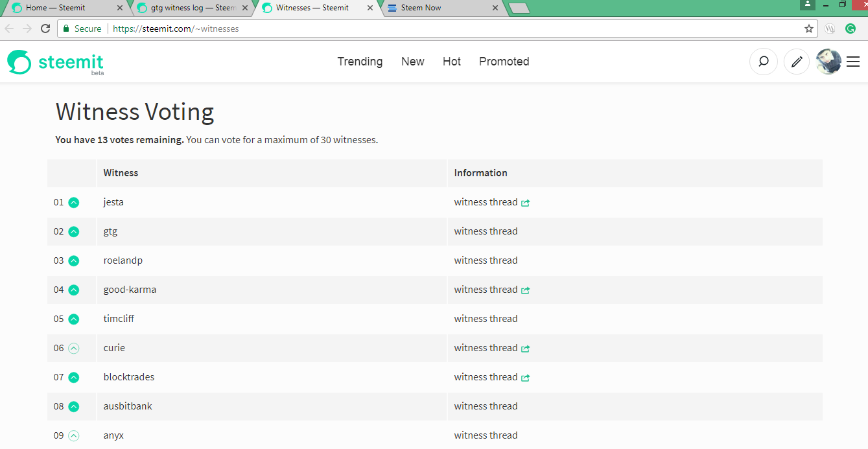Open the external link icon beside jesta's witness thread
This screenshot has width=868, height=449.
pos(525,203)
